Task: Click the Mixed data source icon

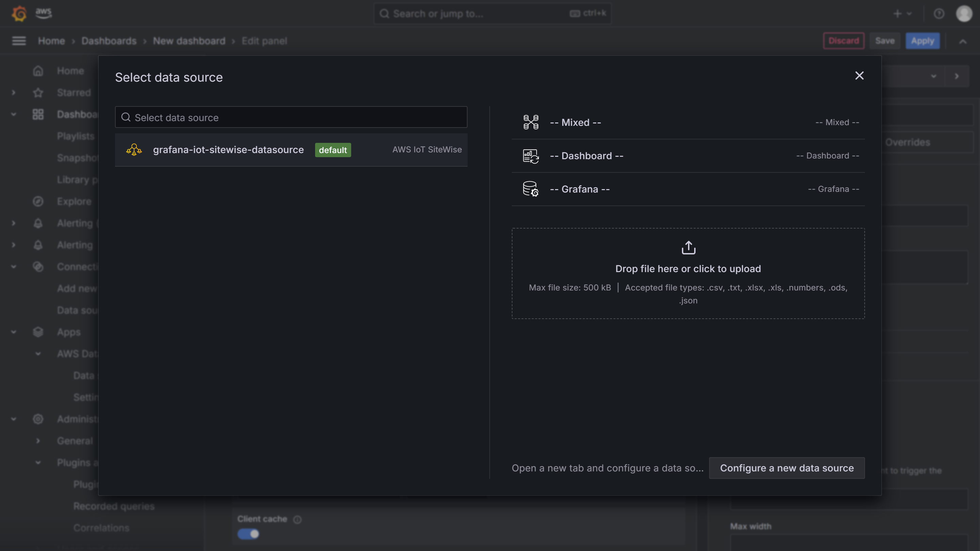Action: (531, 122)
